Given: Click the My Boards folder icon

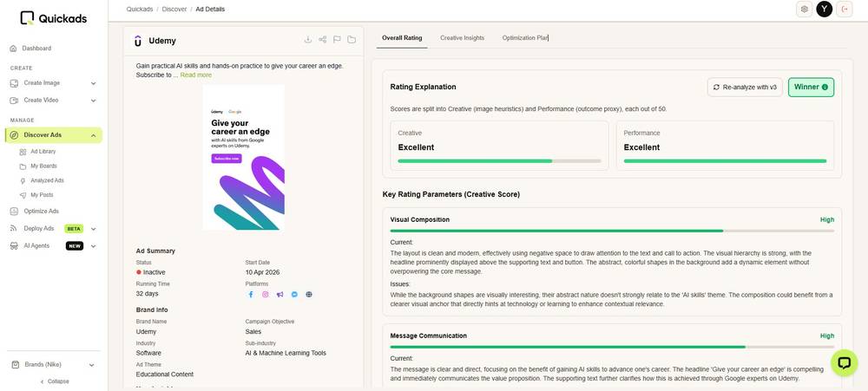Looking at the screenshot, I should 23,166.
